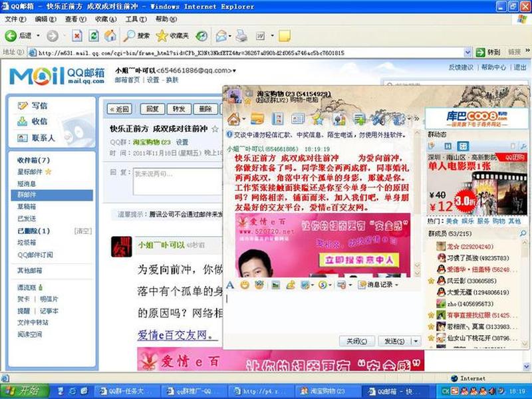Open the emoticon smiley picker in chat

tap(245, 285)
